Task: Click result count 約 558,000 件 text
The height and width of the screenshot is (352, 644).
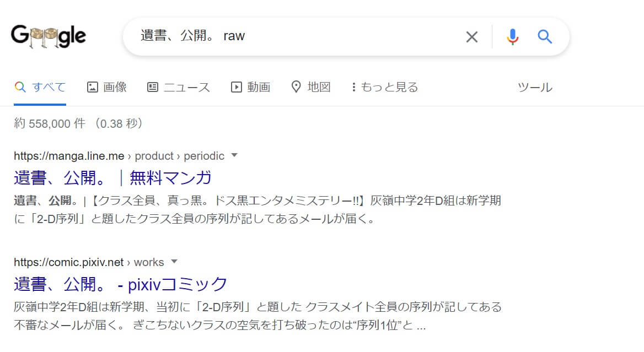Action: click(50, 123)
